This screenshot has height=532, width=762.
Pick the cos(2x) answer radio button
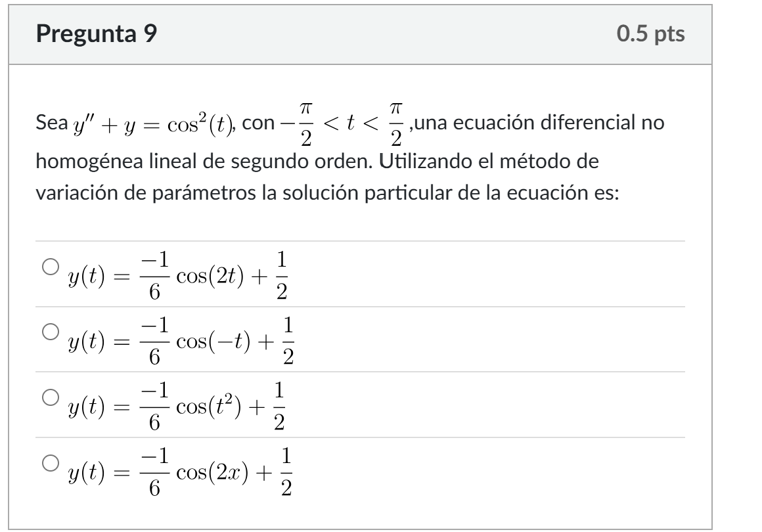(49, 465)
